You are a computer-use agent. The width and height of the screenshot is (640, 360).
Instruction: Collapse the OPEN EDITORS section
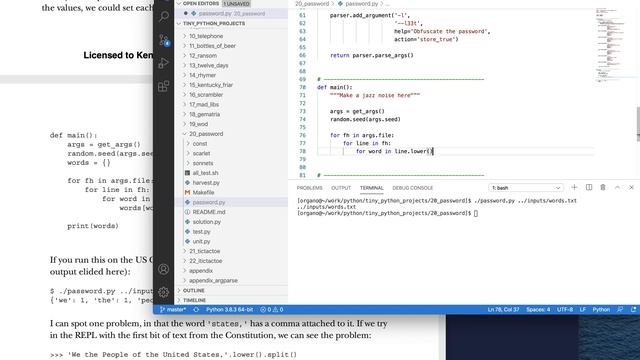click(201, 4)
